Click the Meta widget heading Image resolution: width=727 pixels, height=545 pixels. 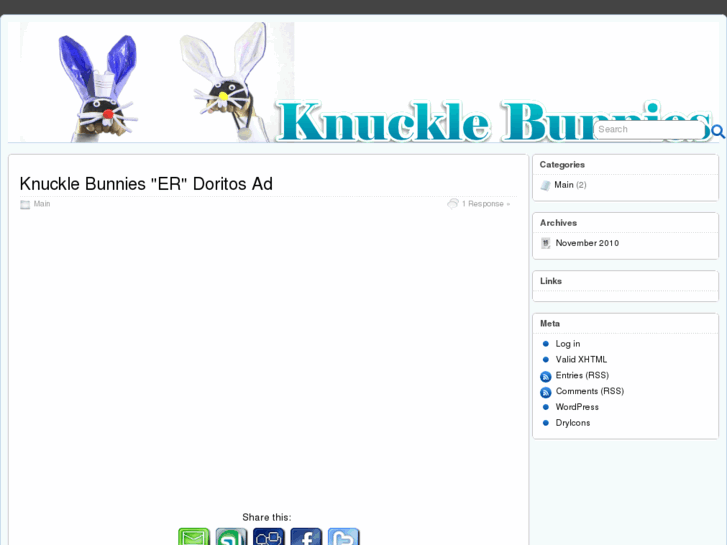(x=550, y=323)
